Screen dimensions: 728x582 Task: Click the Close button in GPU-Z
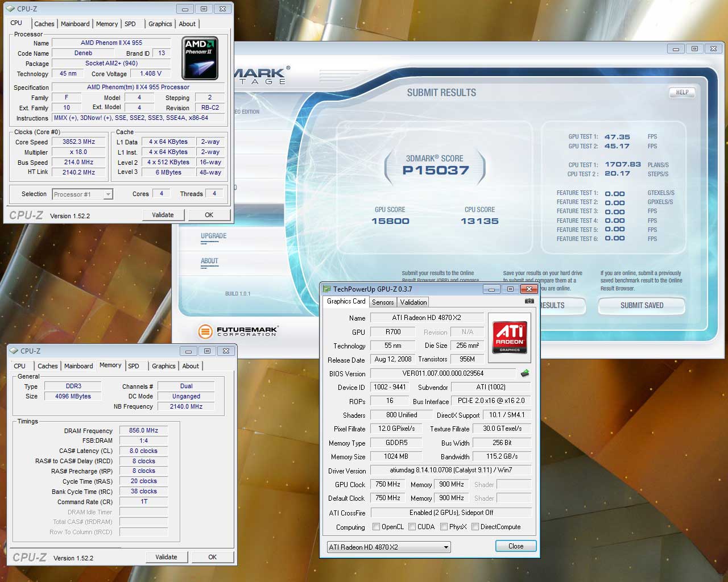(x=516, y=546)
